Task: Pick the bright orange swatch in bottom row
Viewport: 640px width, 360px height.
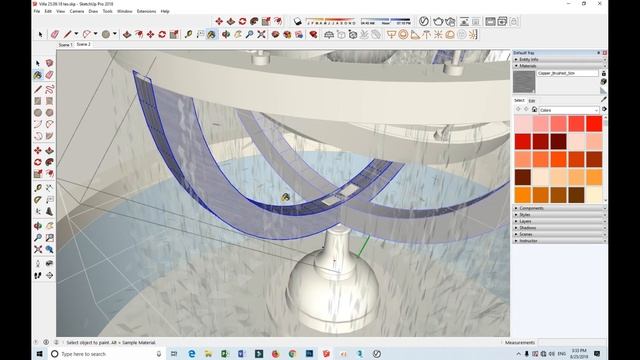Action: coord(522,195)
